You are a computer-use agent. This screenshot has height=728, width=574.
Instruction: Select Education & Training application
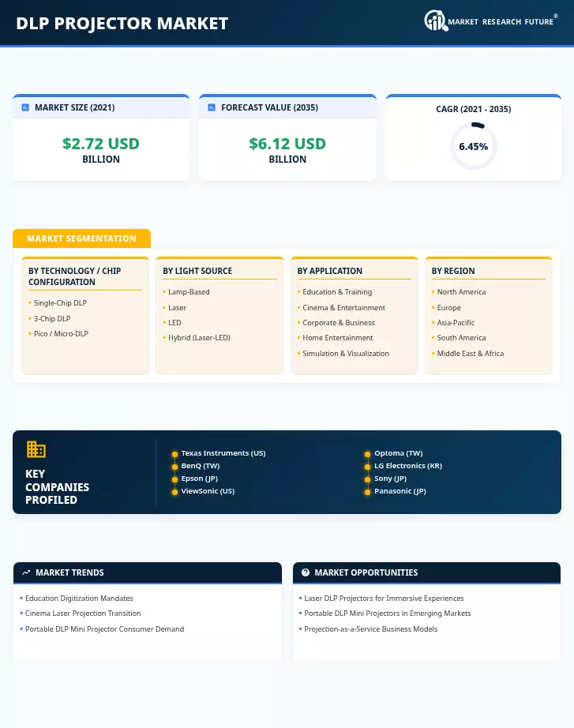pyautogui.click(x=337, y=292)
